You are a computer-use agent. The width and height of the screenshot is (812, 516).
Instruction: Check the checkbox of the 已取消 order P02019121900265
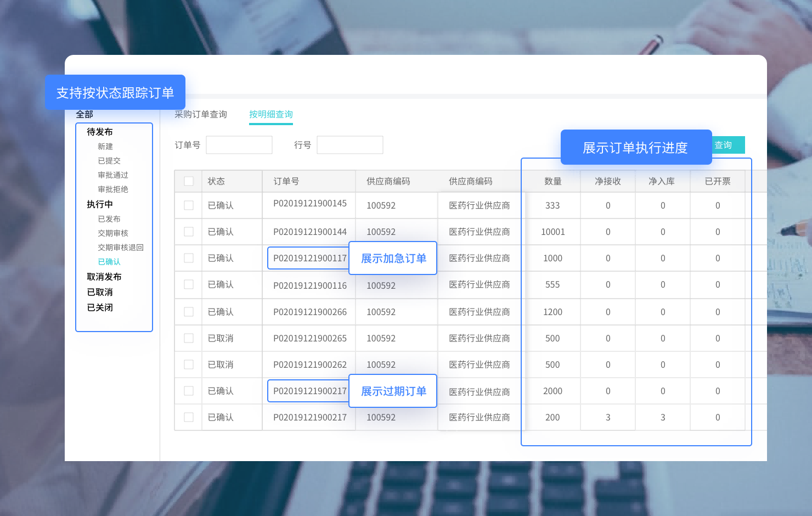(x=188, y=338)
